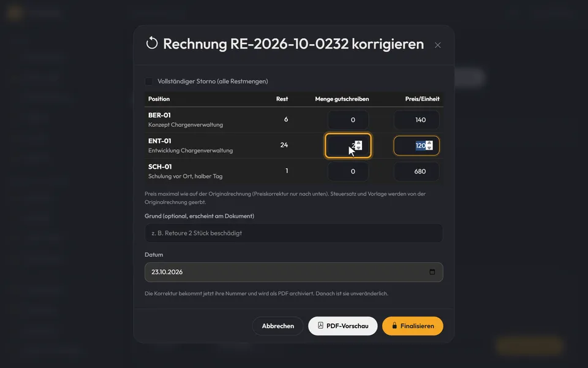588x368 pixels.
Task: Click Rest value 24 in ENT-01 row
Action: click(284, 145)
